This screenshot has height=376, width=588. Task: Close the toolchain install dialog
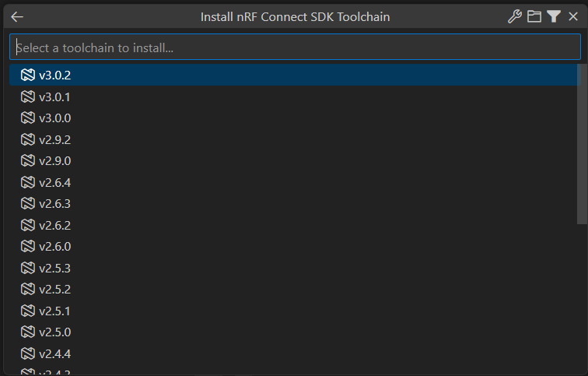pos(573,16)
